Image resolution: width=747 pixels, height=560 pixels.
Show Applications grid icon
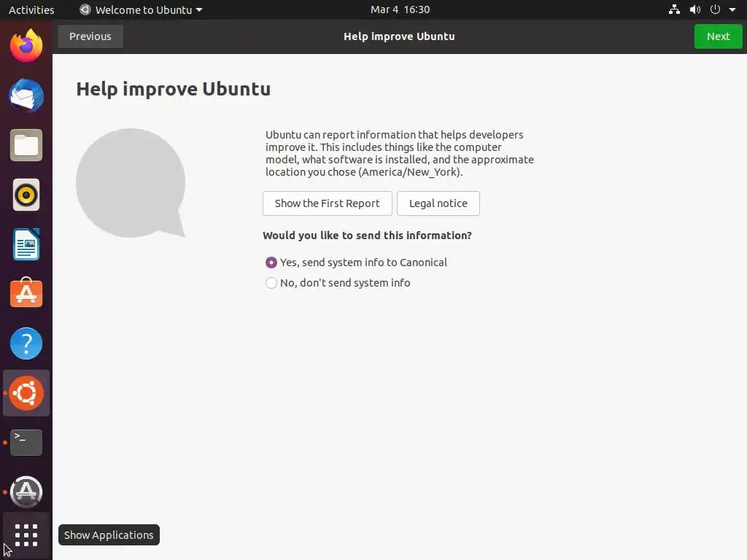[x=26, y=535]
